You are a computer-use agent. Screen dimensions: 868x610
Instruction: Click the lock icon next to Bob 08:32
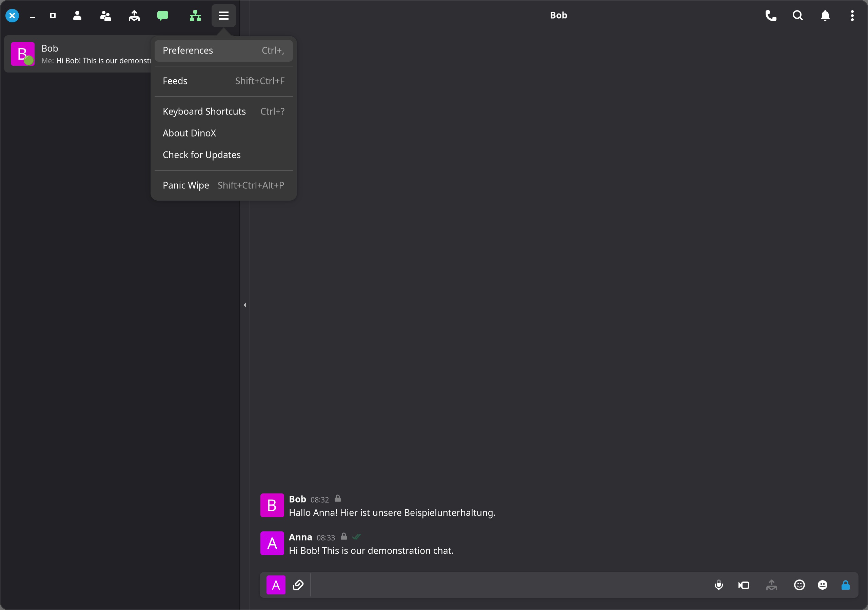click(x=338, y=499)
